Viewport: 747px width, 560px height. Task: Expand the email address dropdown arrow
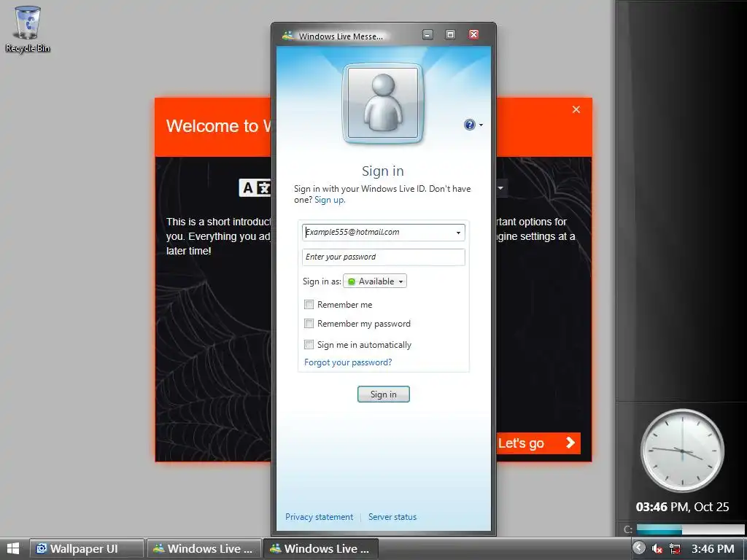coord(458,233)
